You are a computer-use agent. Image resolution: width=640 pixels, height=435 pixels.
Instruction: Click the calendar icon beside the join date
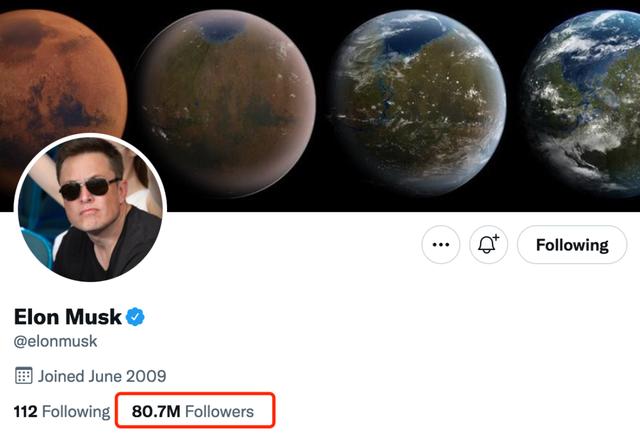point(23,377)
